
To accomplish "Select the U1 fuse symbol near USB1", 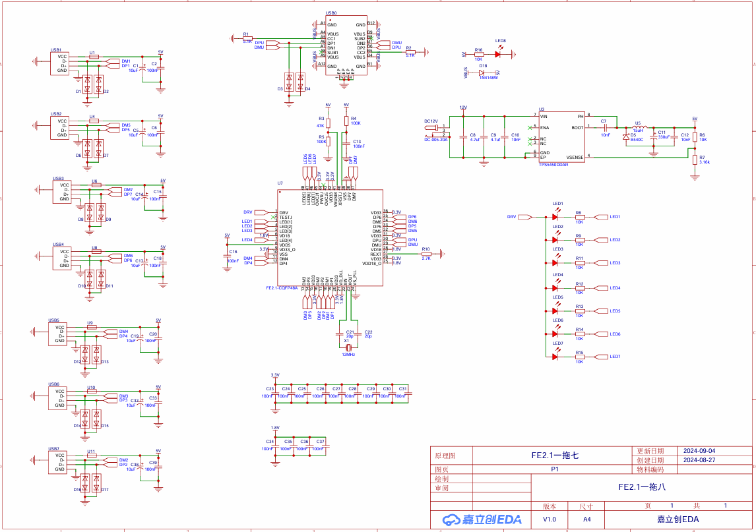I will tap(94, 57).
